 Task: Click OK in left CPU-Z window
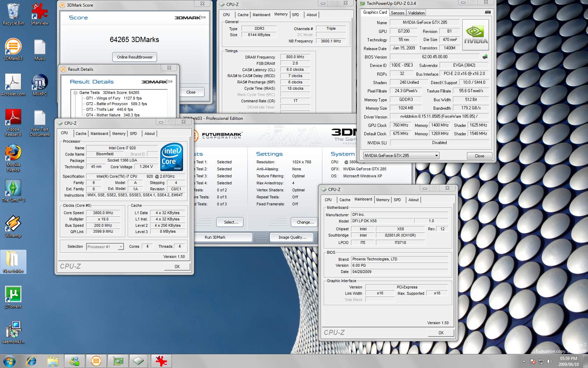pyautogui.click(x=177, y=267)
